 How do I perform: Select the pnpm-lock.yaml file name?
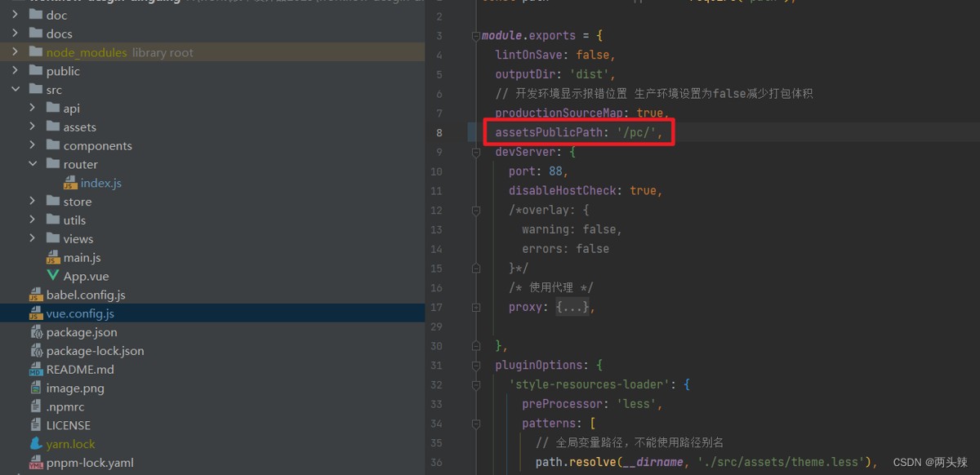(x=90, y=463)
